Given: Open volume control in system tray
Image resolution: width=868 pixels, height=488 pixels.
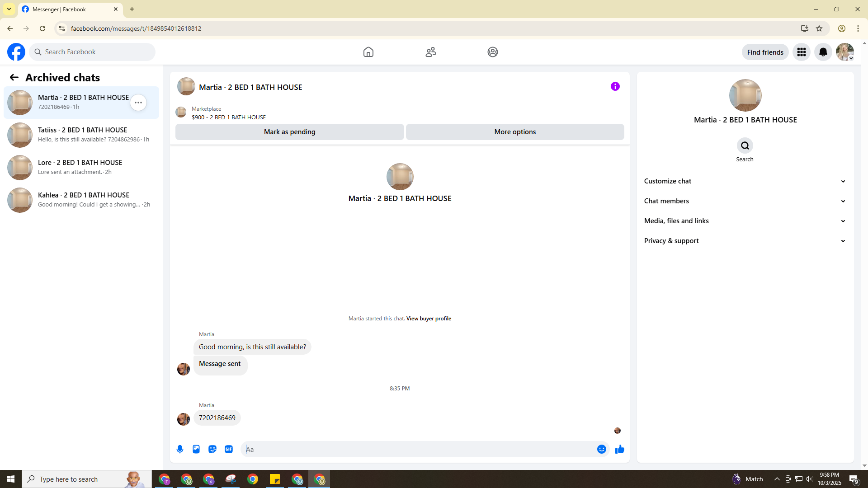Looking at the screenshot, I should [x=809, y=479].
